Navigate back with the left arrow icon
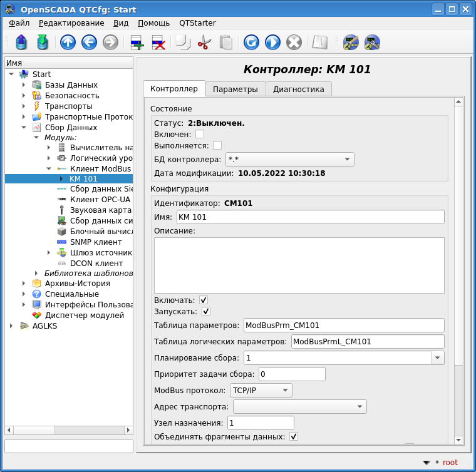476x472 pixels. click(89, 42)
